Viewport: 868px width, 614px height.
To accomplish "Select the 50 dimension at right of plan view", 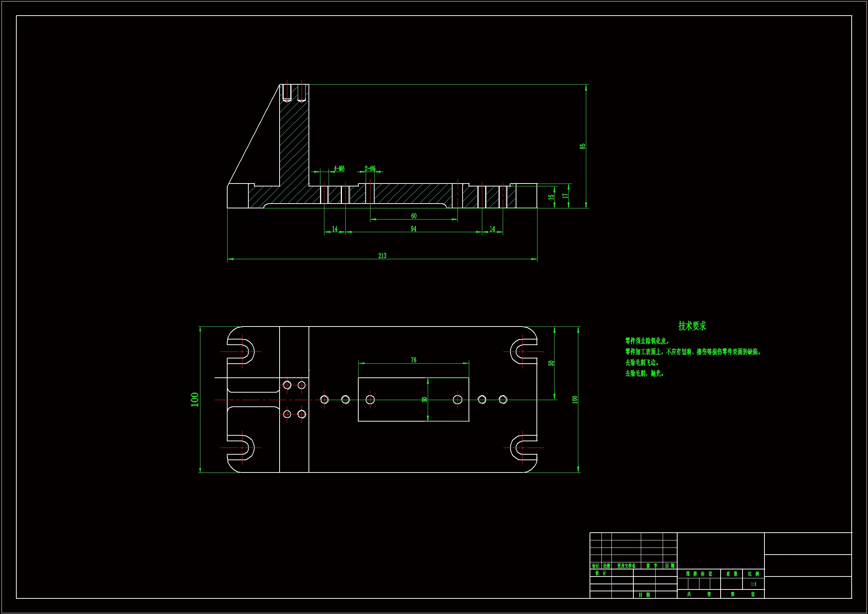I will [551, 363].
